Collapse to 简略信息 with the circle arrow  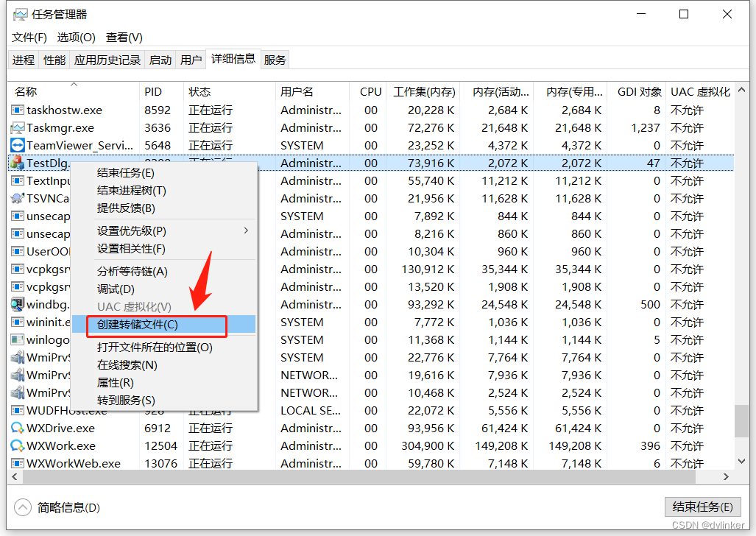click(23, 507)
